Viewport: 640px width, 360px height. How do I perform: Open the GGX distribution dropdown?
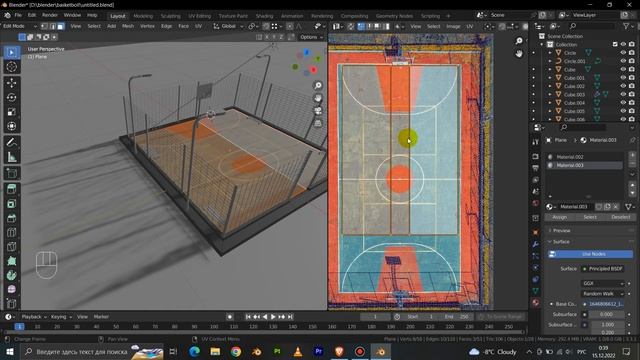pyautogui.click(x=603, y=283)
